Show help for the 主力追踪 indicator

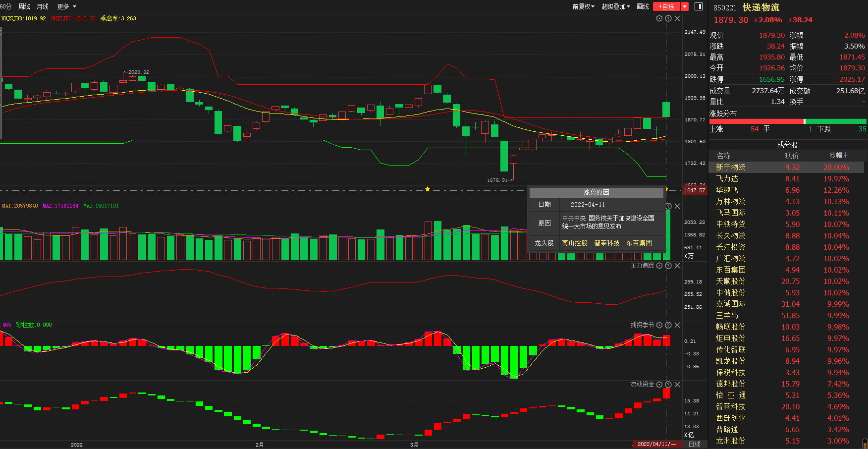(668, 266)
